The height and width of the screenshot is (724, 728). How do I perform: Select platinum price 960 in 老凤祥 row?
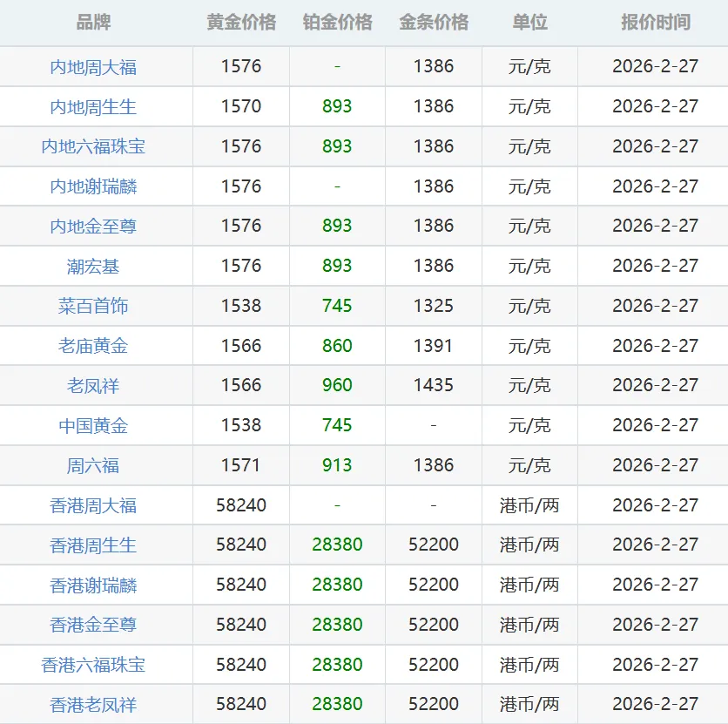pos(338,385)
